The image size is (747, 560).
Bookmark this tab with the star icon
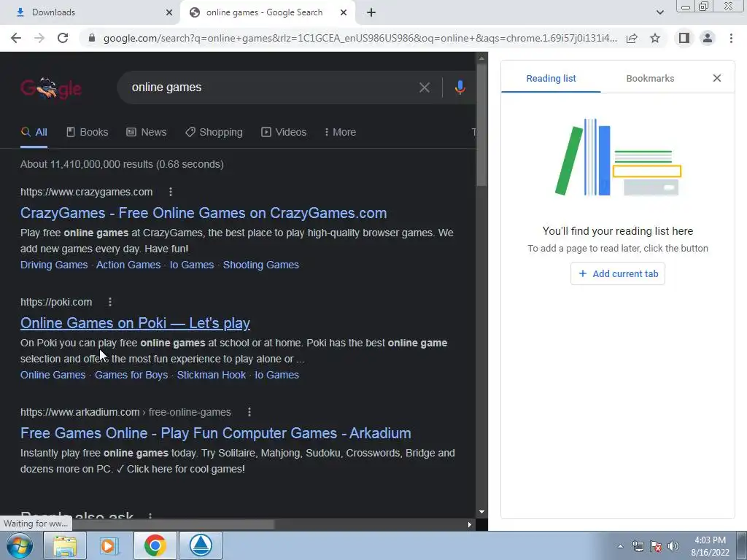coord(655,38)
